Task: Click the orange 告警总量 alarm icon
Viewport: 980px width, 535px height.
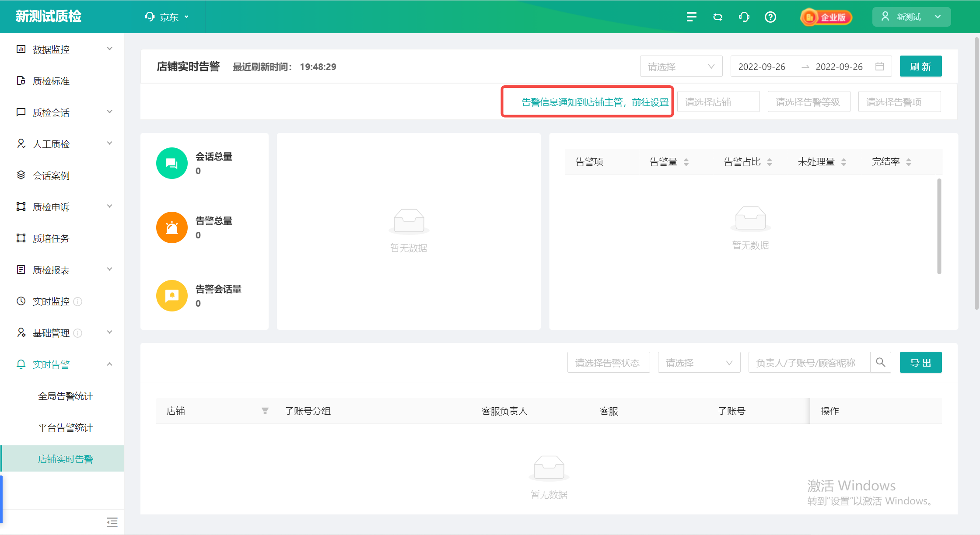Action: click(x=172, y=227)
